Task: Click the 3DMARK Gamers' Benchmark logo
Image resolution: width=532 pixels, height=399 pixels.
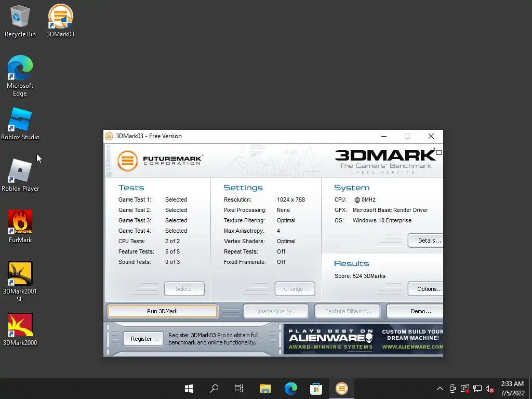Action: (388, 161)
